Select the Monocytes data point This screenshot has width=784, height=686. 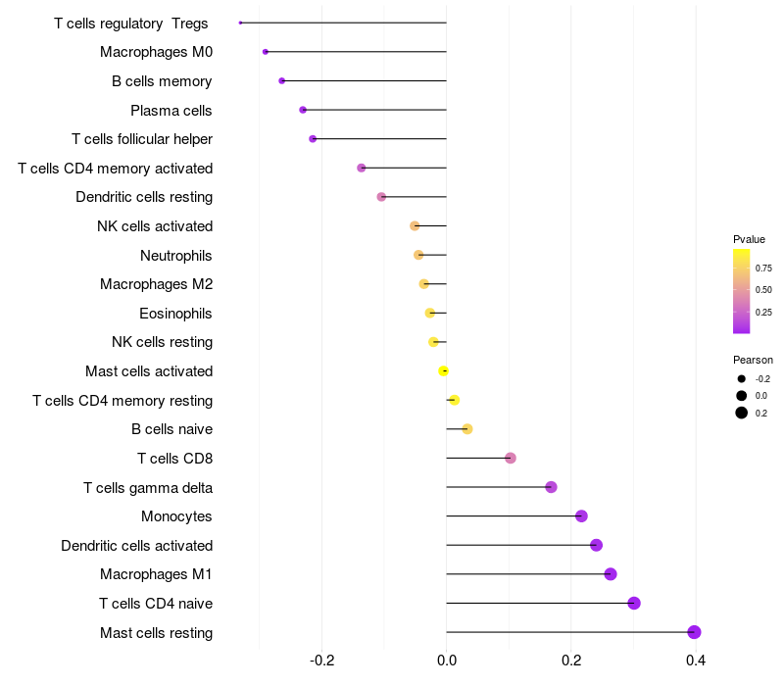pyautogui.click(x=581, y=516)
